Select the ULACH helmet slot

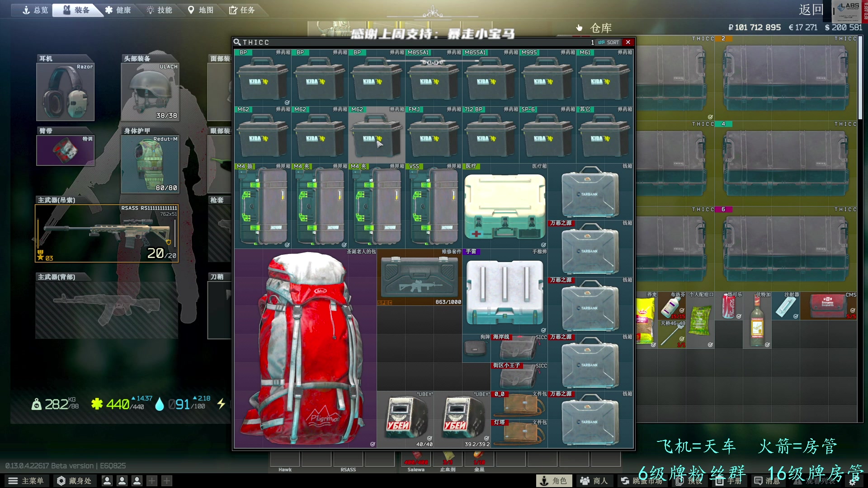coord(150,92)
